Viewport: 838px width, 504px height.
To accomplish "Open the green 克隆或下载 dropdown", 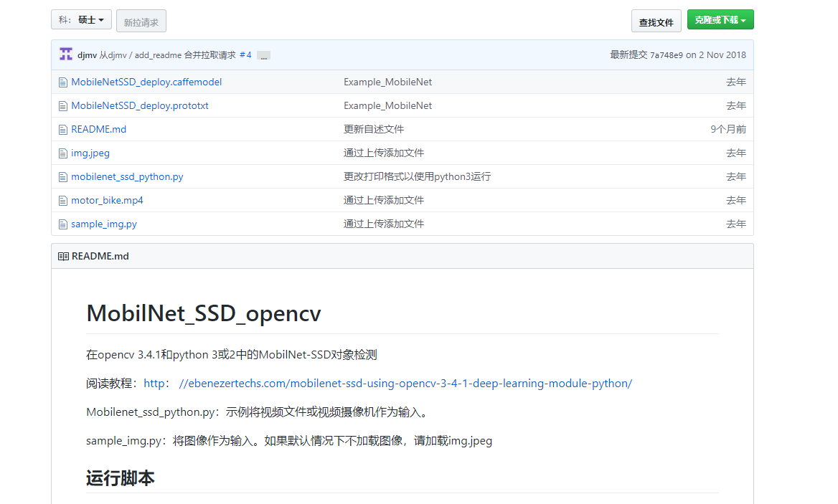I will coord(720,20).
